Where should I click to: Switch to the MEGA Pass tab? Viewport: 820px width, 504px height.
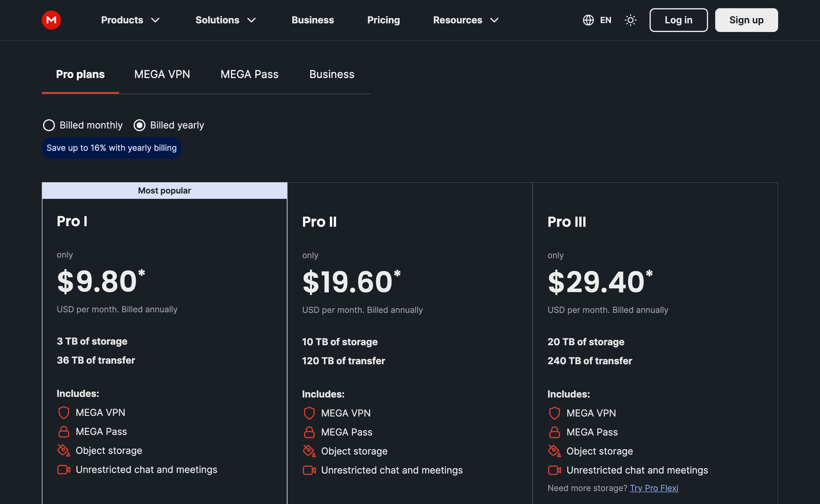[x=249, y=74]
